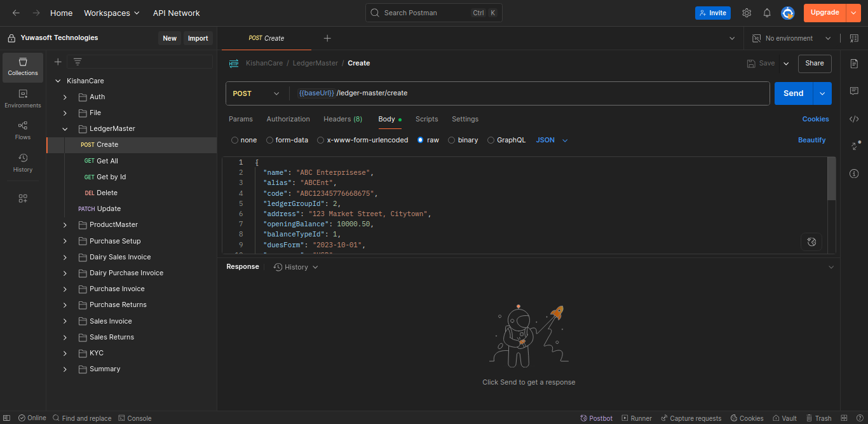Screen dimensions: 868x424
Task: Open the POST method dropdown
Action: (256, 93)
